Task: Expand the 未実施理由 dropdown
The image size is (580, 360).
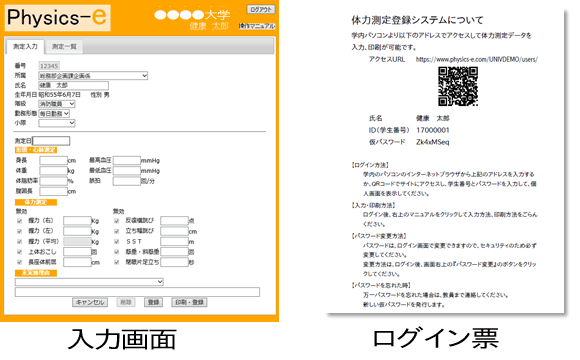Action: click(x=89, y=282)
